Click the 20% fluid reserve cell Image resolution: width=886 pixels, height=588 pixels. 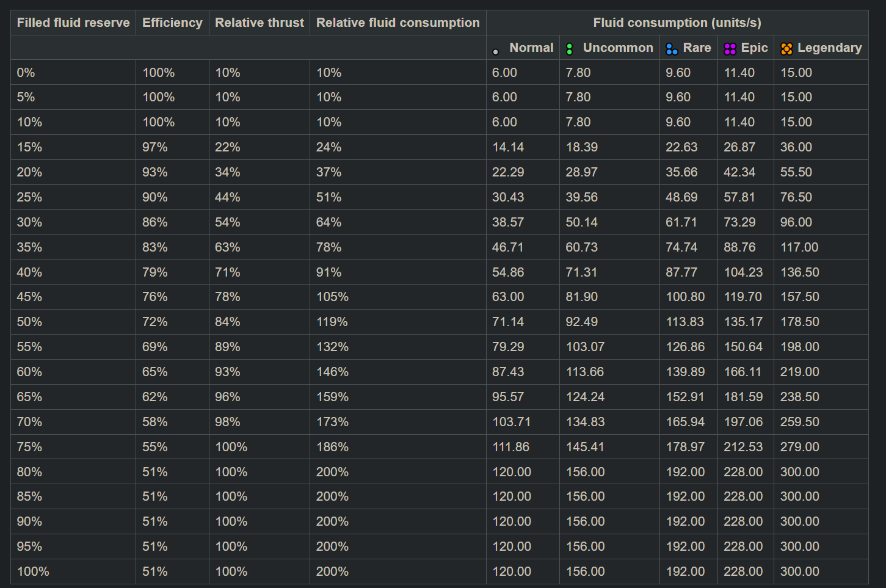tap(73, 172)
